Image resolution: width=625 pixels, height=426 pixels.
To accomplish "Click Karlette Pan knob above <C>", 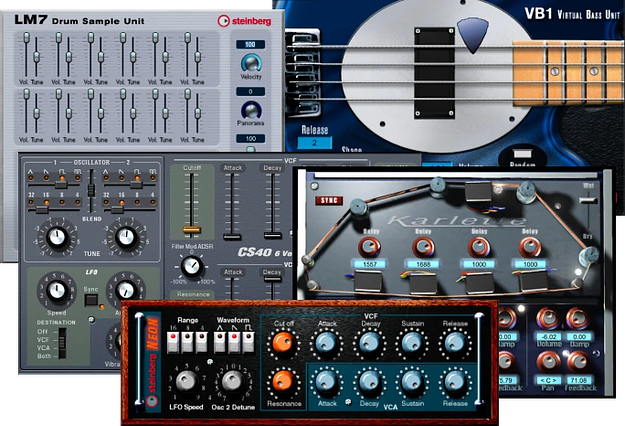I will [x=548, y=362].
